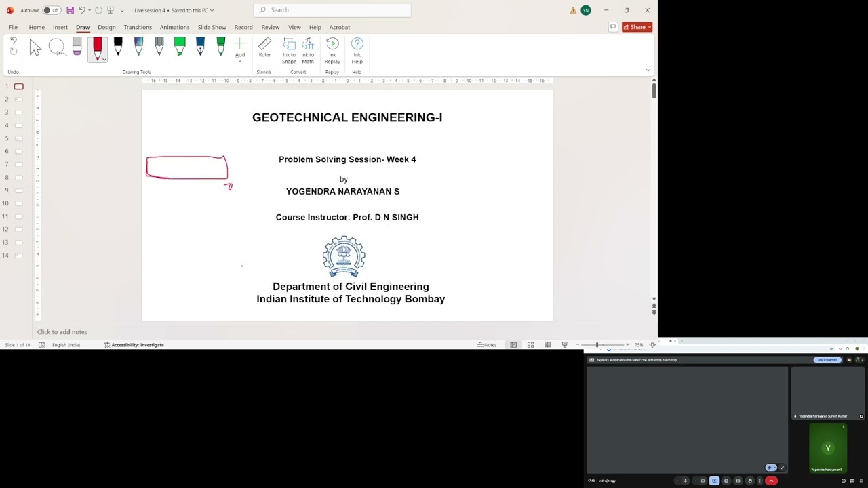Click the Share button
Viewport: 868px width, 488px height.
coord(637,27)
